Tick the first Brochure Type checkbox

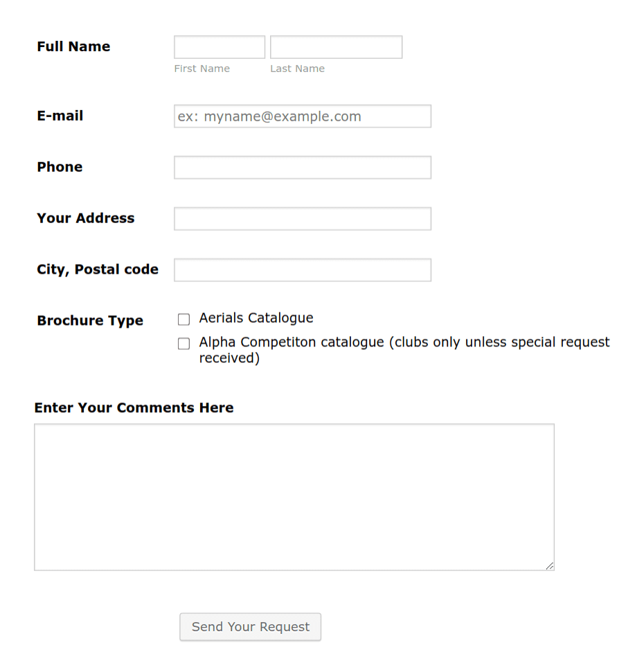point(184,319)
